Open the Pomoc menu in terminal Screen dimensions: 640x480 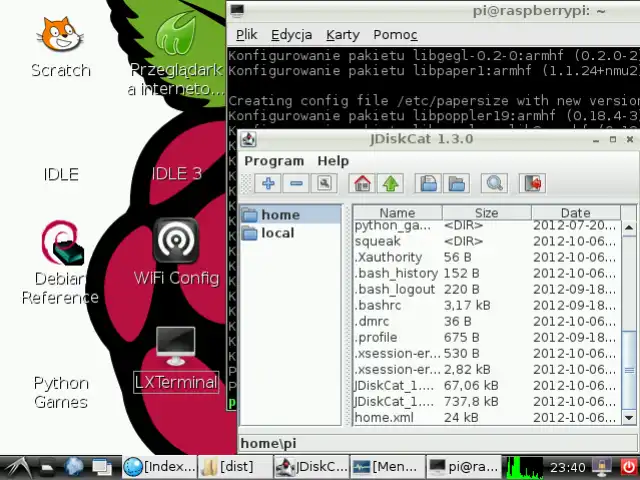(x=395, y=35)
